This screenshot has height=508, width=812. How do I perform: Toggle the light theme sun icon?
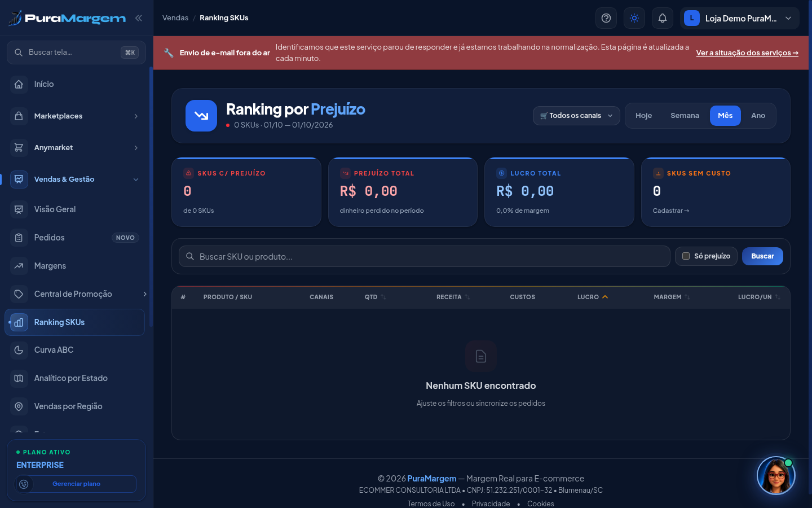634,18
